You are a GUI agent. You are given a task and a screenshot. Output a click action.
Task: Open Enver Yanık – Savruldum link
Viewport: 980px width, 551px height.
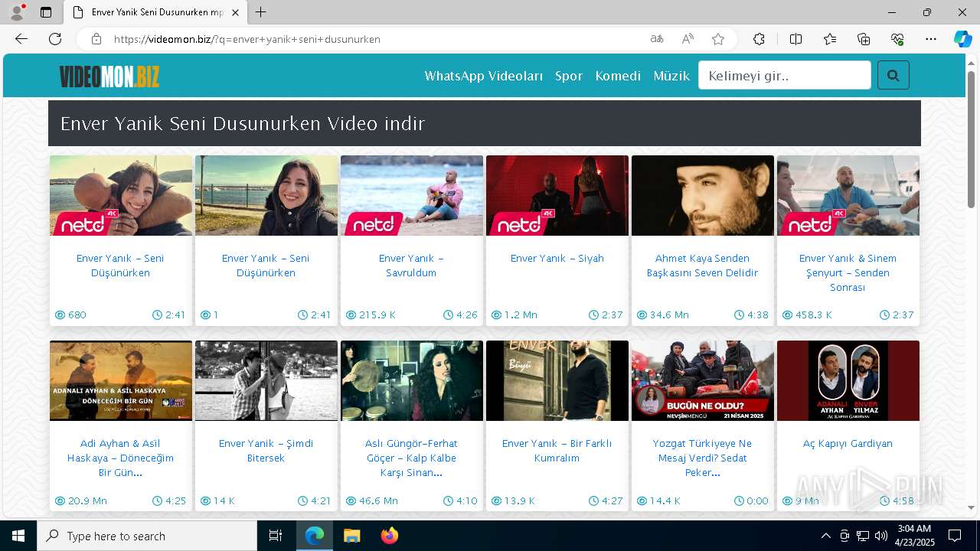411,266
